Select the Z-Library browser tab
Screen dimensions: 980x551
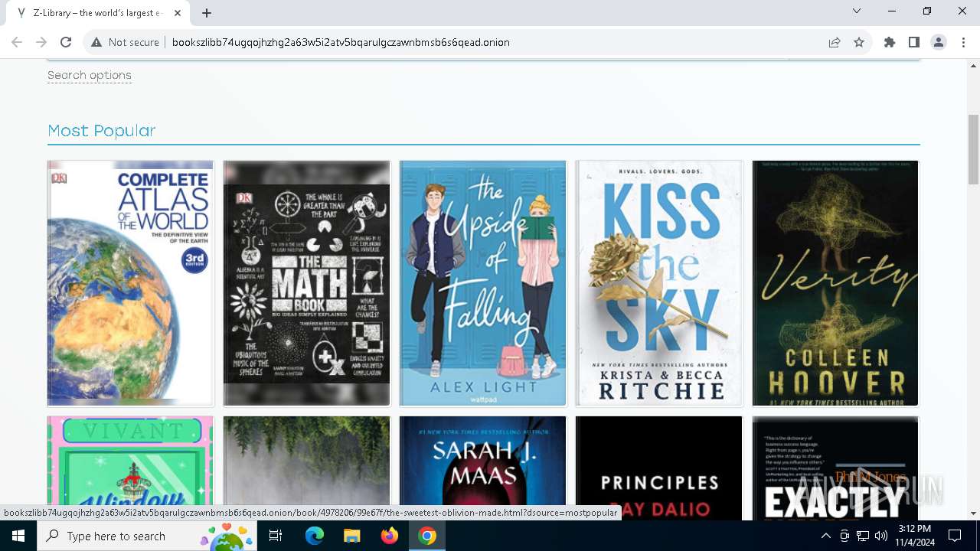coord(100,13)
